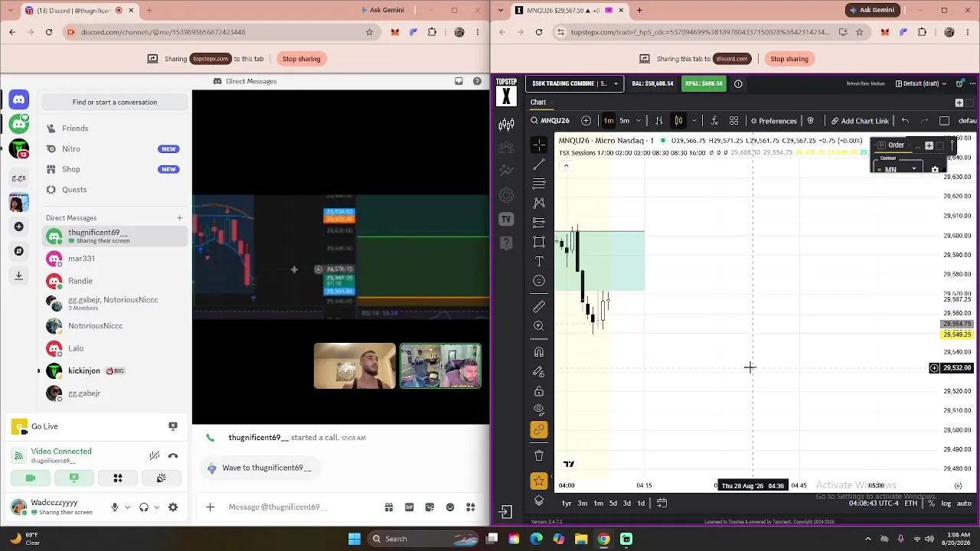This screenshot has width=980, height=551.
Task: Click the TV icon in Topstep sidebar
Action: pos(506,220)
